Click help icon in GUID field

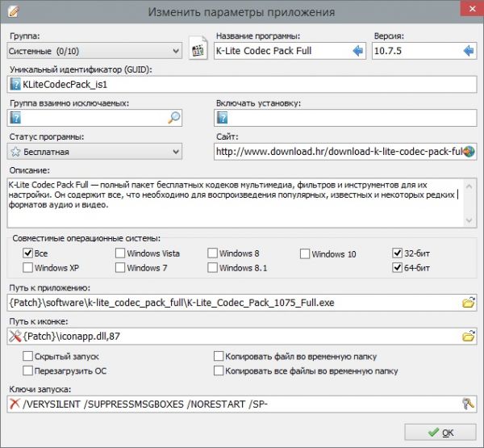pos(15,84)
